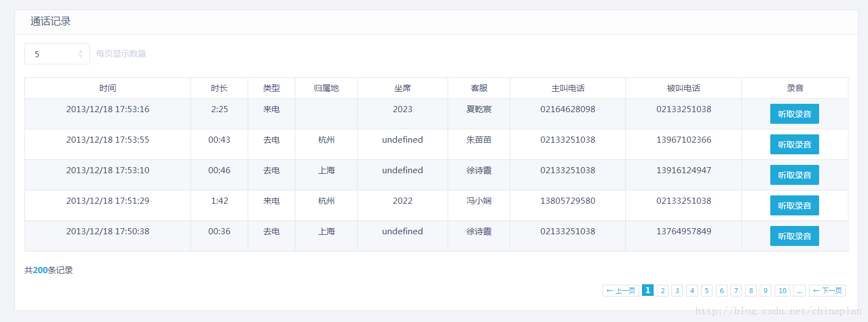Click the agent name 夏乾宸

(x=479, y=109)
